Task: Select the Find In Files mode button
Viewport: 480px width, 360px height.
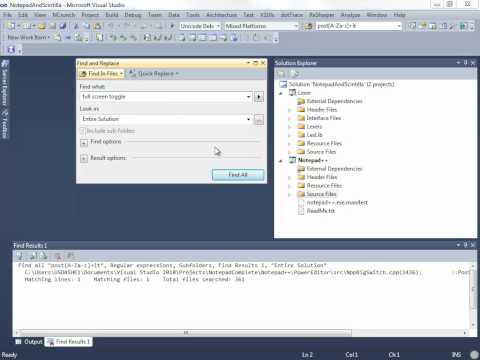Action: pos(102,74)
